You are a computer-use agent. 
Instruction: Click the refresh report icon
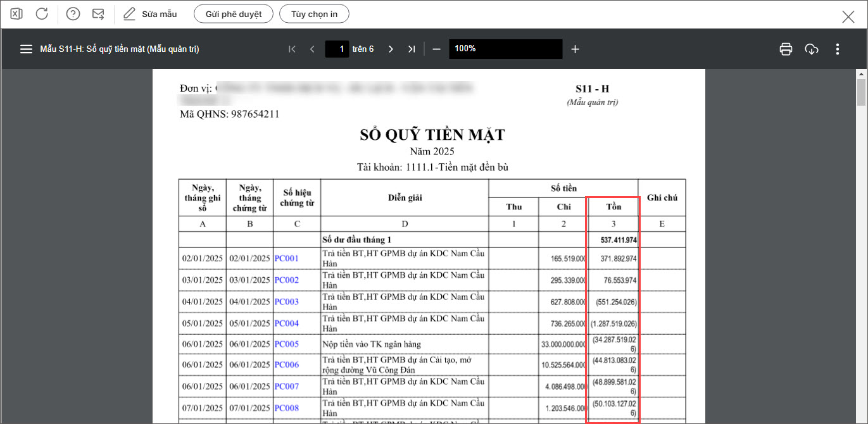coord(42,14)
